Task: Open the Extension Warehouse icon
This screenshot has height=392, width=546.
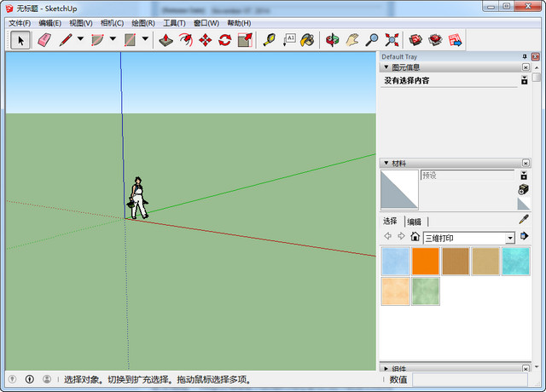Action: tap(435, 40)
